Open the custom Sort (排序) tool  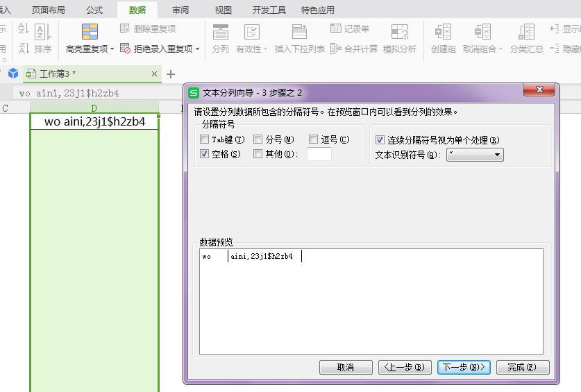[x=43, y=38]
